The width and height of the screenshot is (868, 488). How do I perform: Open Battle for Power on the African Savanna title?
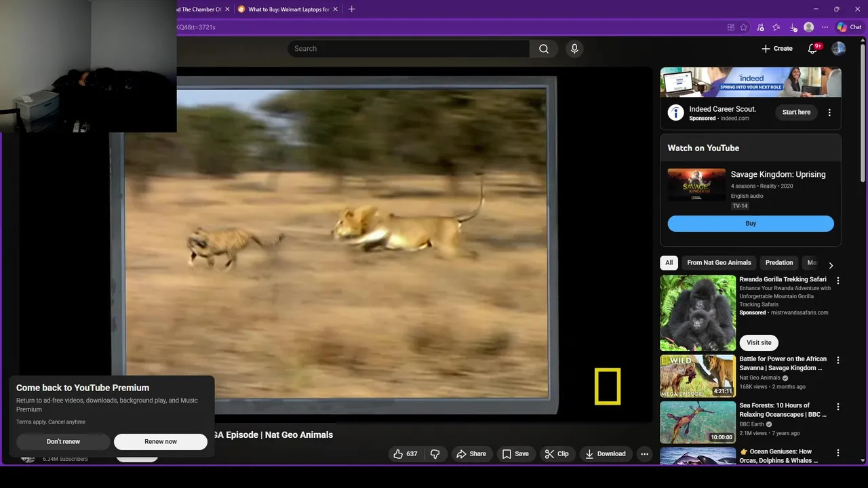pos(783,364)
